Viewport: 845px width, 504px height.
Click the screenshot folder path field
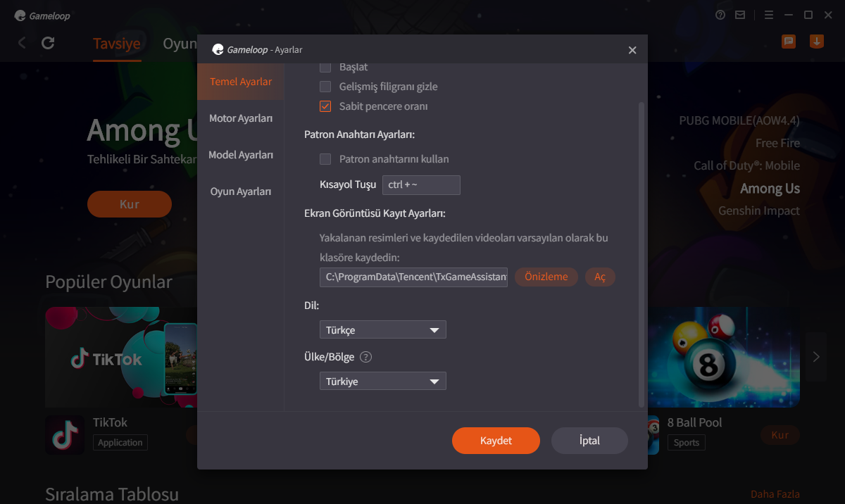point(414,277)
